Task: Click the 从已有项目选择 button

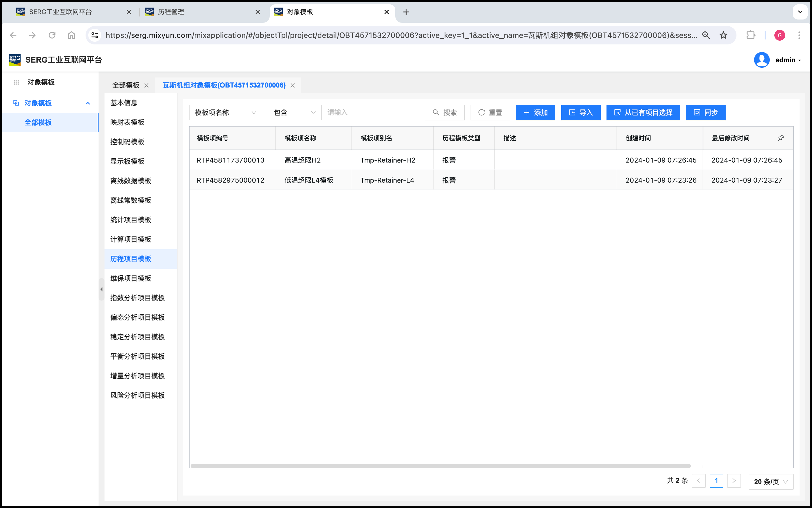Action: 643,112
